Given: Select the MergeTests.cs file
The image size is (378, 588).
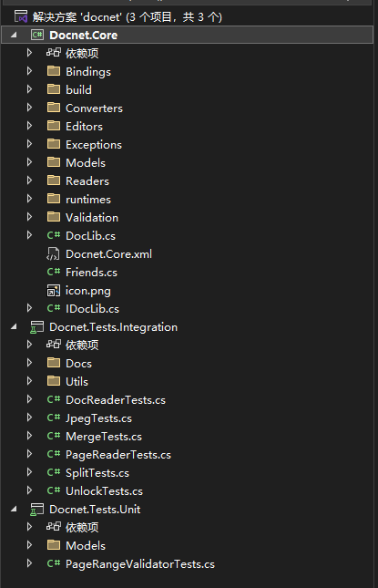Looking at the screenshot, I should (x=104, y=437).
